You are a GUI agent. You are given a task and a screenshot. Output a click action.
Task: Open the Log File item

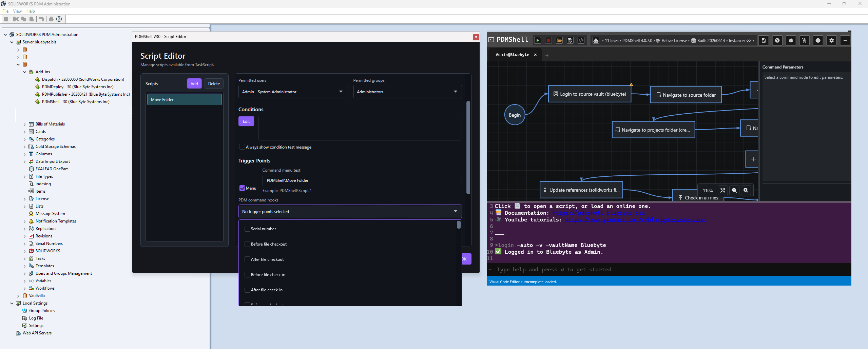[x=36, y=318]
